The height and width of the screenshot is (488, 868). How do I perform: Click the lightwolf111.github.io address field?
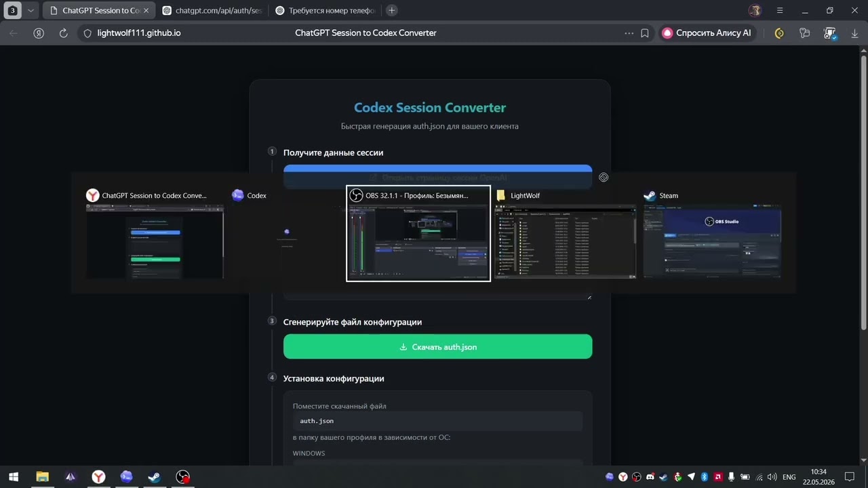[x=138, y=33]
